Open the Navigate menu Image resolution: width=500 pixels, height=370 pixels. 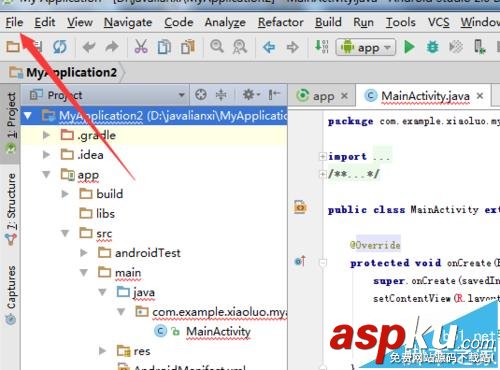pos(128,22)
